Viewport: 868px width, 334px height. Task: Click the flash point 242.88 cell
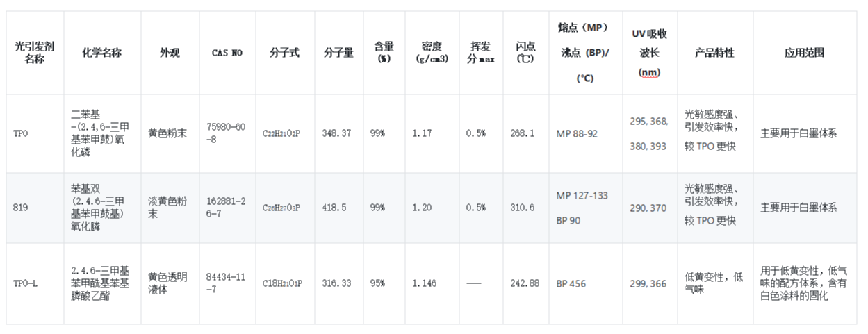pyautogui.click(x=525, y=283)
